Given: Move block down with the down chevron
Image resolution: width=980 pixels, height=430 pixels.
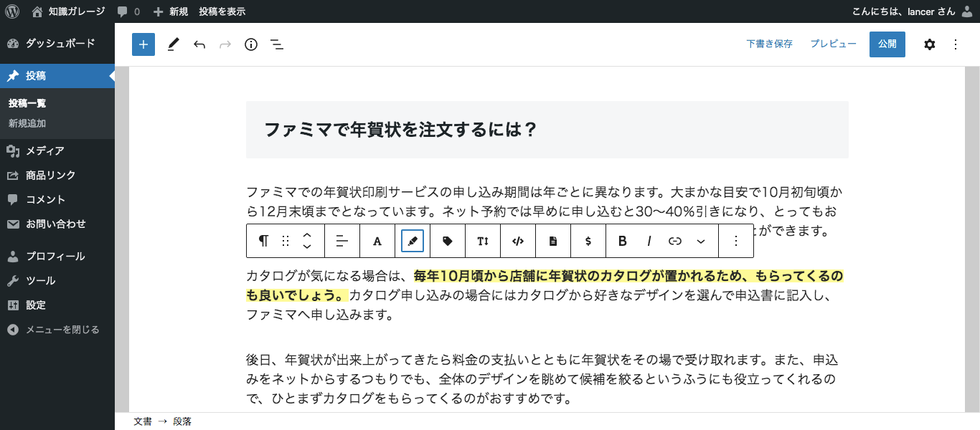Looking at the screenshot, I should click(x=307, y=247).
